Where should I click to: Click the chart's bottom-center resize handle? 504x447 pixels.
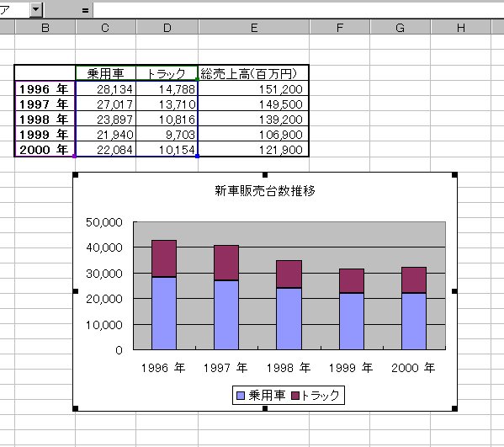coord(265,408)
